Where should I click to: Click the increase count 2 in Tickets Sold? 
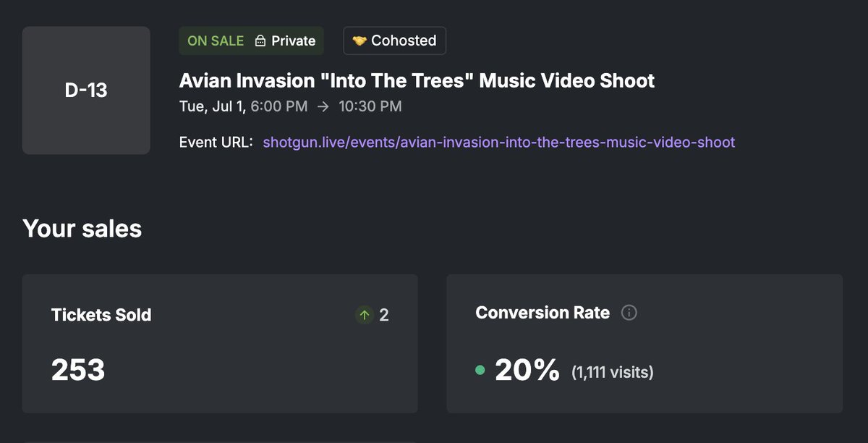click(x=384, y=315)
